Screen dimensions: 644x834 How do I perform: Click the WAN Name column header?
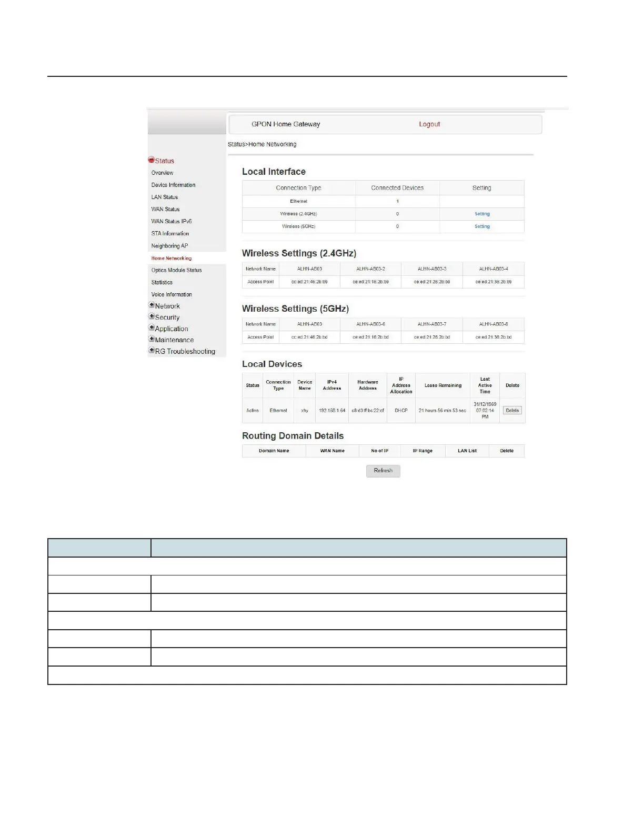333,451
